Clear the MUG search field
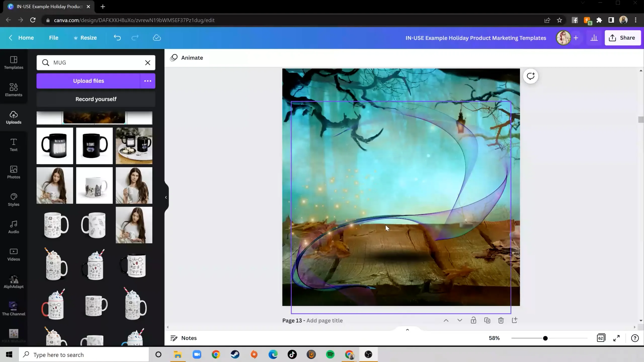 click(x=148, y=63)
